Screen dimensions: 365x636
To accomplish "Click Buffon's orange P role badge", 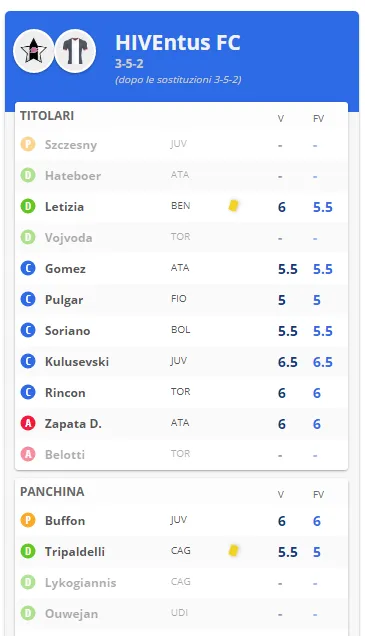I will pos(28,520).
